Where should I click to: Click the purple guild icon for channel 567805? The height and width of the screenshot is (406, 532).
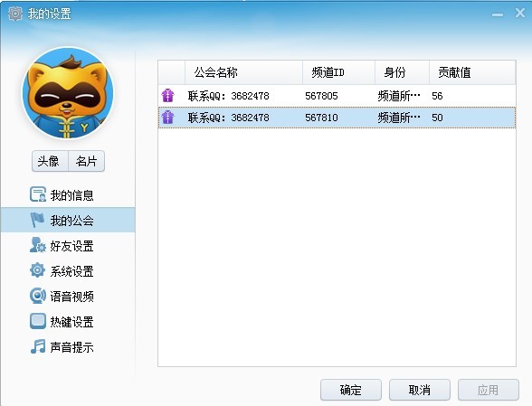[167, 96]
